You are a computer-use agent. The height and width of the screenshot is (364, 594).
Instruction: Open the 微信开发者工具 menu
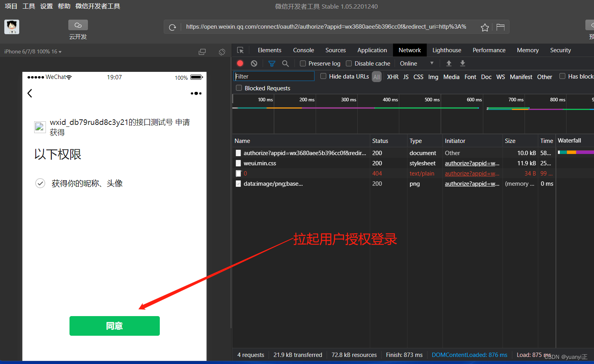point(98,6)
